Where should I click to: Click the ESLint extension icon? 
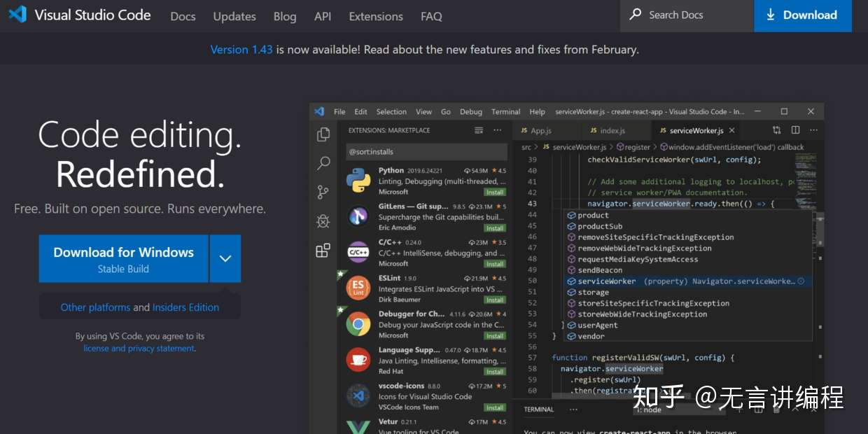358,288
